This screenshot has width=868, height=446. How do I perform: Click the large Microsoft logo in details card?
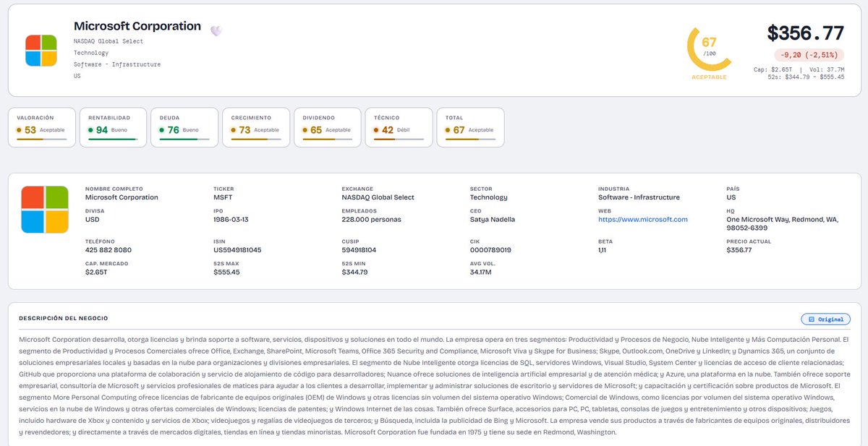(x=45, y=210)
